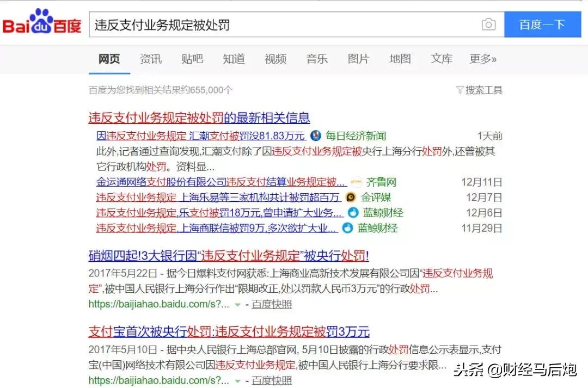This screenshot has height=388, width=588.
Task: Open the dropdown arrow after the bottom baijiahao URL
Action: 237,380
